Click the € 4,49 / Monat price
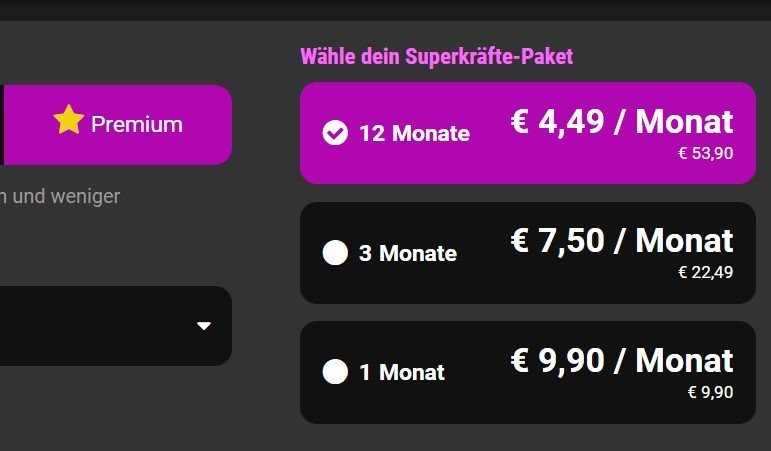 pyautogui.click(x=622, y=122)
